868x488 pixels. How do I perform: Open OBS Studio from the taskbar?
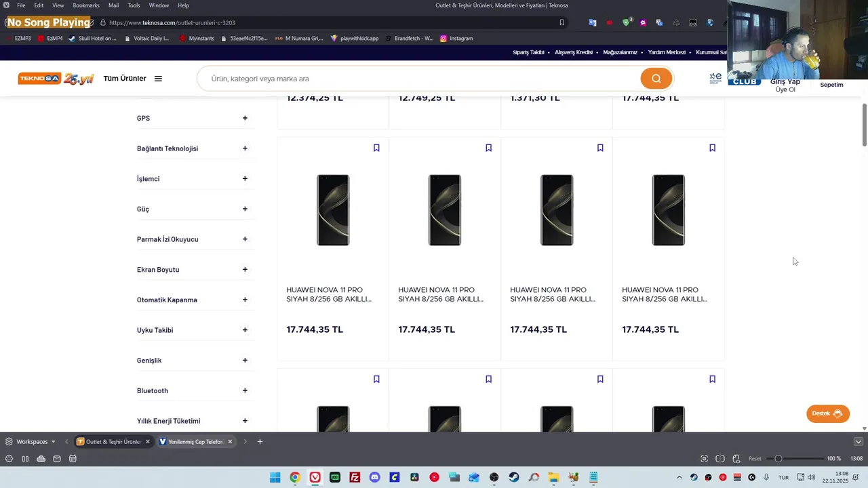[x=494, y=478]
